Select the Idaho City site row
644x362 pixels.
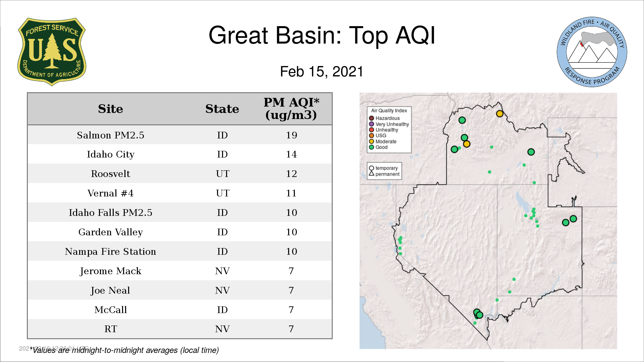[x=180, y=154]
